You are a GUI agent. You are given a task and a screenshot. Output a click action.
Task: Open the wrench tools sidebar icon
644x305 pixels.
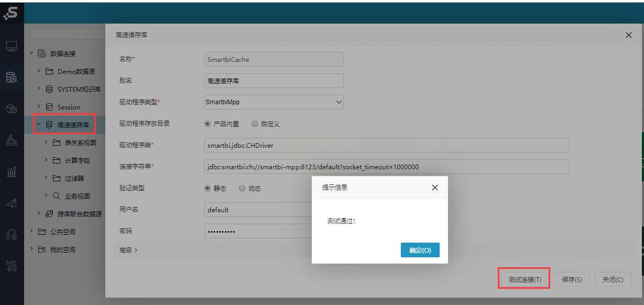(x=12, y=266)
